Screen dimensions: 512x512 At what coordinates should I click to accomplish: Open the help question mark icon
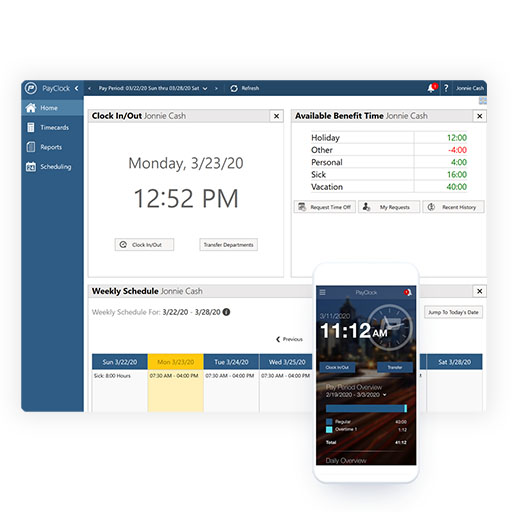[x=446, y=88]
